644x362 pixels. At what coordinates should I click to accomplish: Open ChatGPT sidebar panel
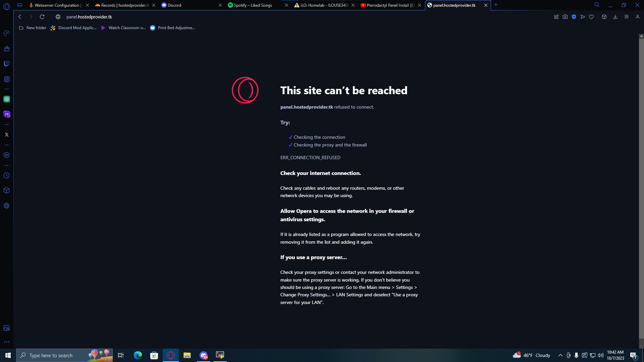[x=7, y=99]
